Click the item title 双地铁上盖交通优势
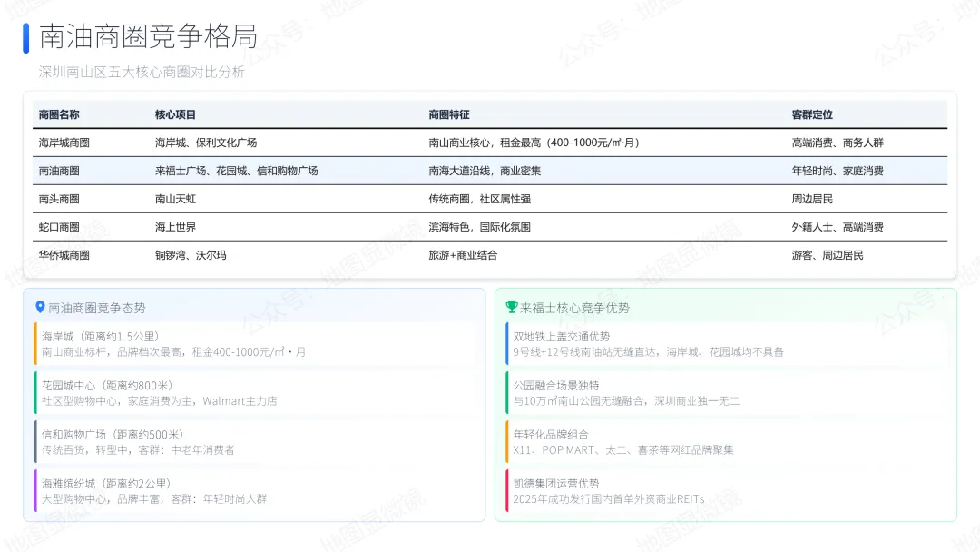This screenshot has height=552, width=980. tap(562, 336)
